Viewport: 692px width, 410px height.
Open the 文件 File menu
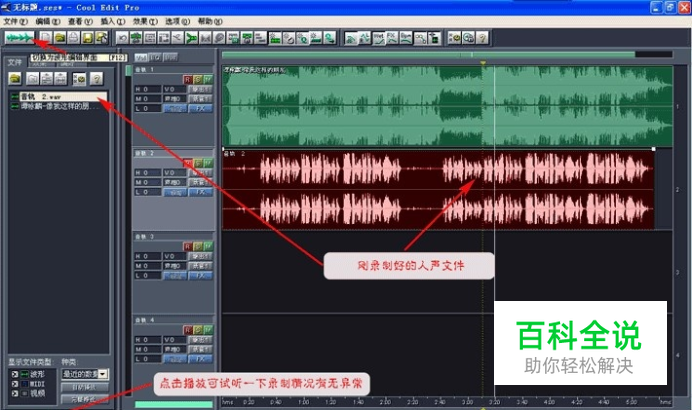(x=15, y=21)
